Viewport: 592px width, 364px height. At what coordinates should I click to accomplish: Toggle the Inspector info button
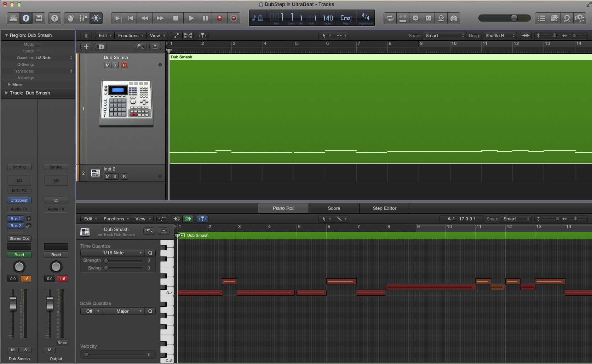coord(26,18)
